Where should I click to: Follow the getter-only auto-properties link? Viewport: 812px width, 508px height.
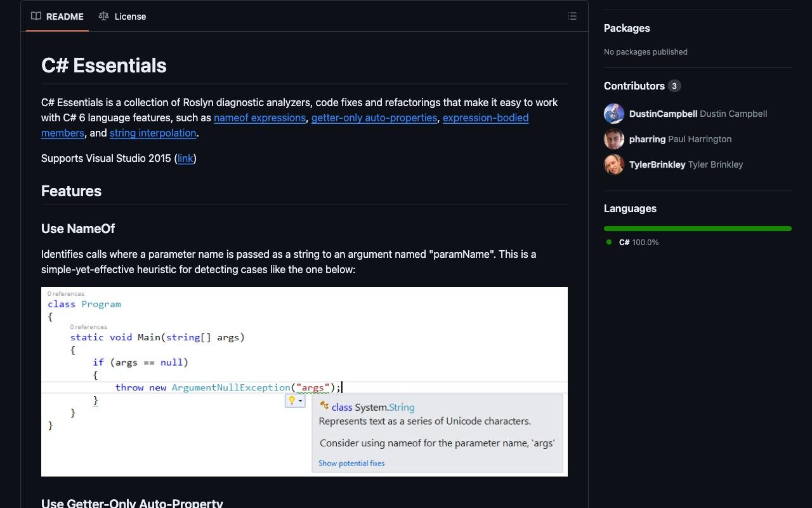(374, 117)
